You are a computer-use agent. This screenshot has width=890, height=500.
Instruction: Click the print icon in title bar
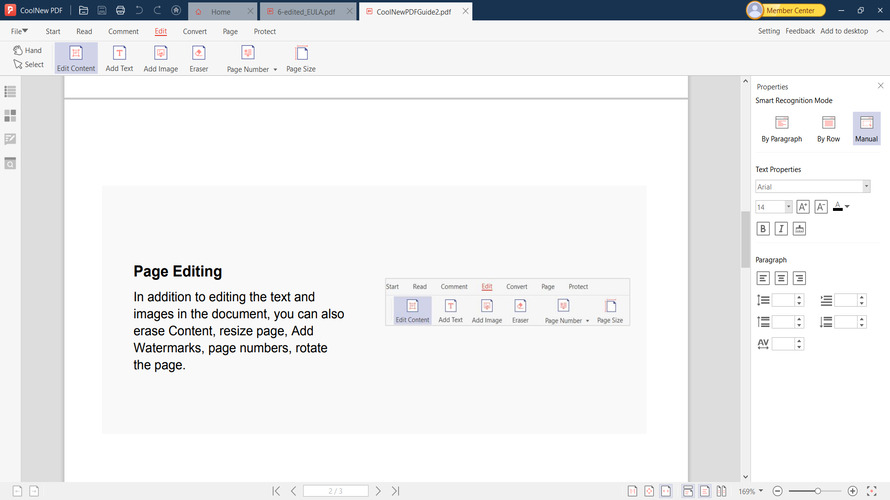(x=120, y=10)
